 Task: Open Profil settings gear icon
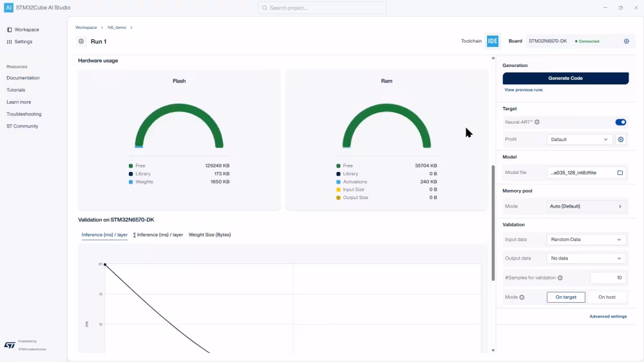click(621, 139)
